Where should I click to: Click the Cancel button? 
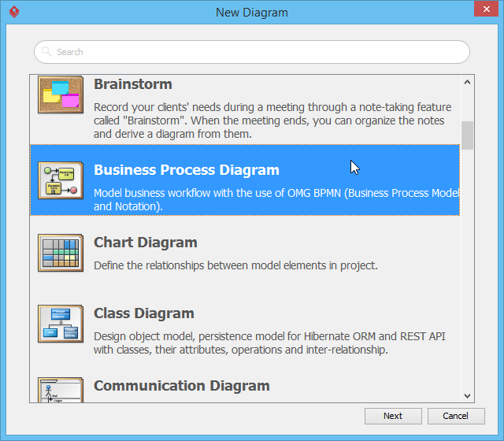(456, 416)
